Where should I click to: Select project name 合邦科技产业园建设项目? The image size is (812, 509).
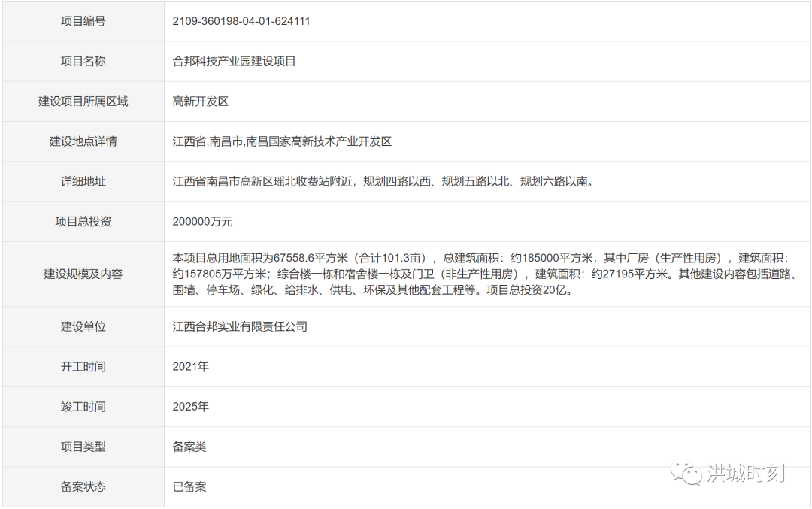point(234,61)
